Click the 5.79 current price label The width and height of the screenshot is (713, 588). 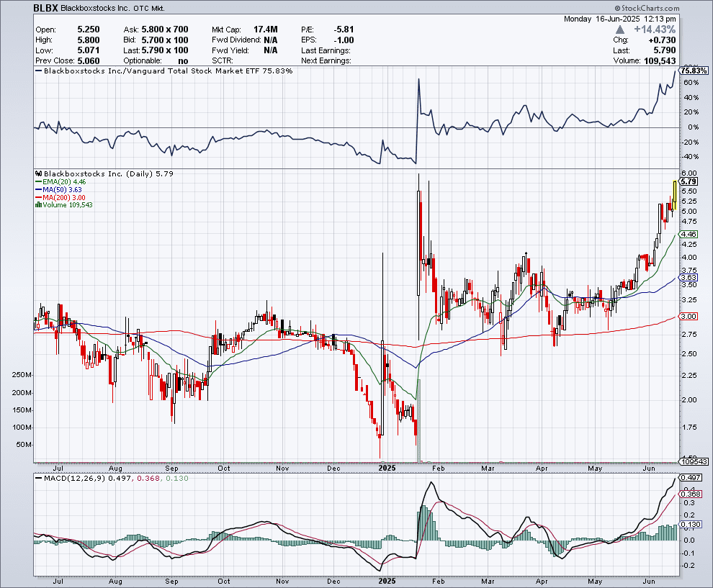(689, 181)
